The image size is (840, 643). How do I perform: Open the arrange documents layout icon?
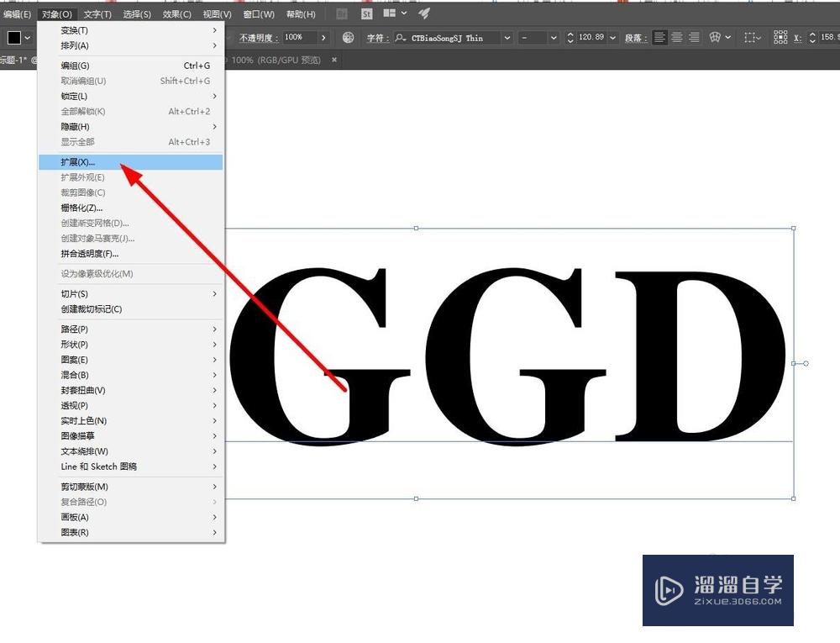tap(390, 13)
